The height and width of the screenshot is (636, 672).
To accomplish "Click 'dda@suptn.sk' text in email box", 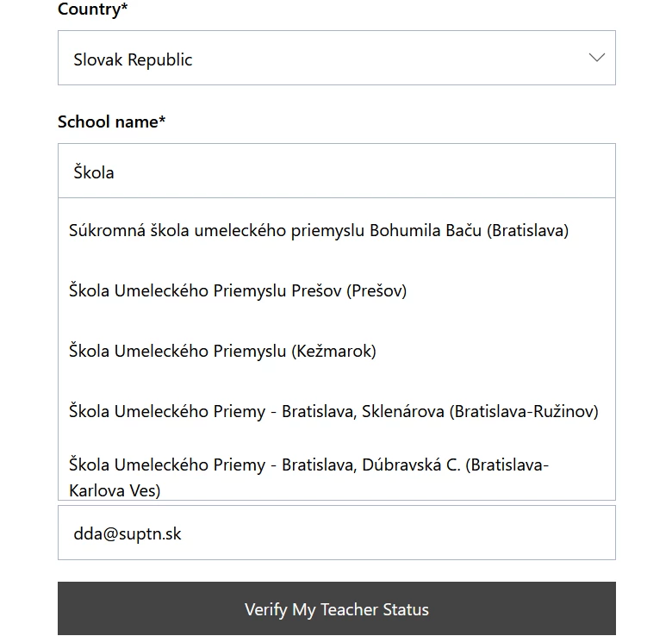I will point(128,533).
